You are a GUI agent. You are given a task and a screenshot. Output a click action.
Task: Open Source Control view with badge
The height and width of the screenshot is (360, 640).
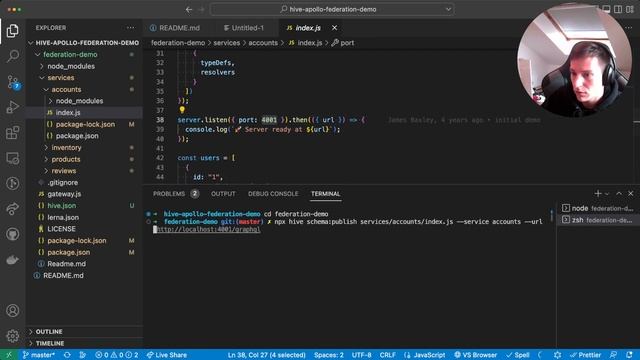click(x=13, y=82)
